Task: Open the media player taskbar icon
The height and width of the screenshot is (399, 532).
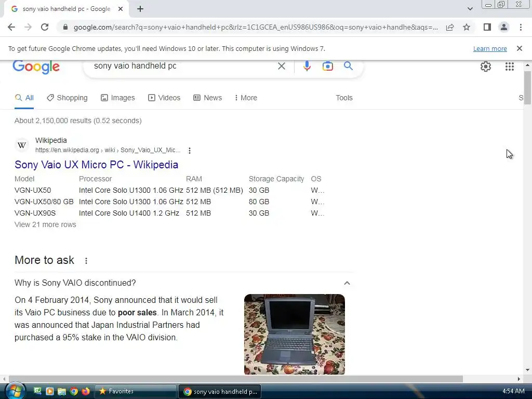Action: tap(49, 391)
